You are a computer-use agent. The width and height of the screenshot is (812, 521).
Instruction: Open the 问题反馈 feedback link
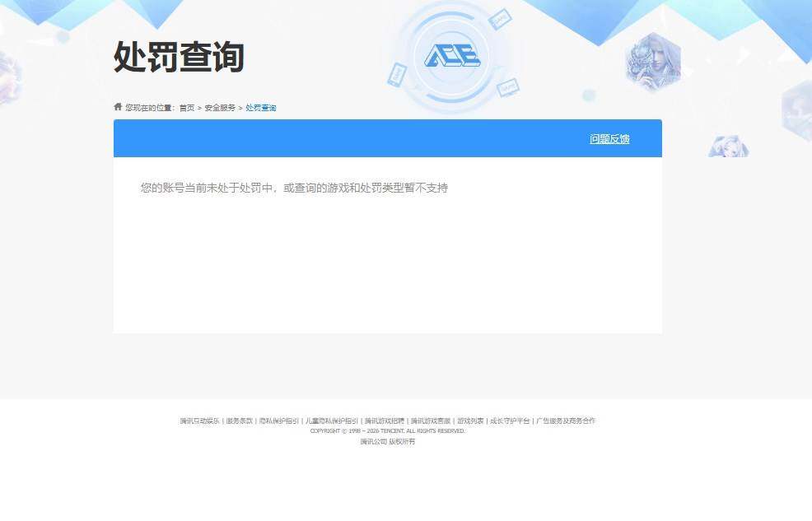(x=610, y=138)
